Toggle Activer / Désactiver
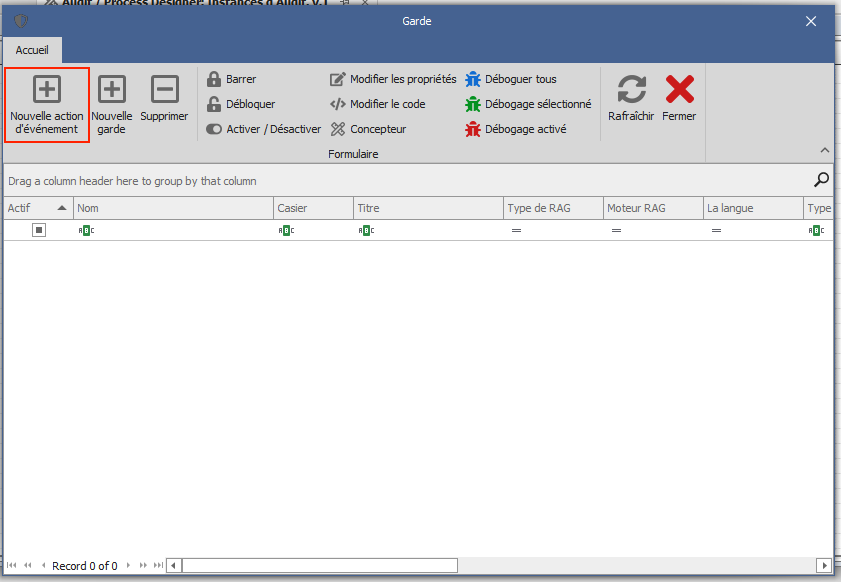 point(263,129)
